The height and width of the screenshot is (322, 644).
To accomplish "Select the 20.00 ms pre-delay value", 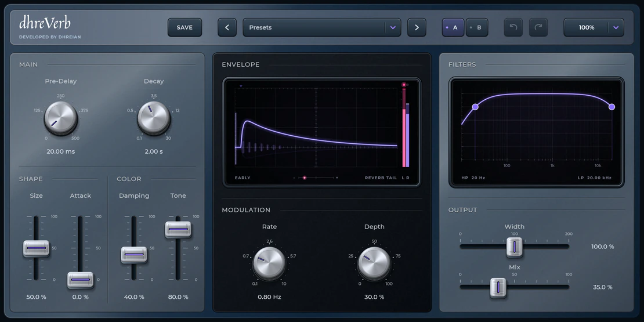I will pos(61,151).
